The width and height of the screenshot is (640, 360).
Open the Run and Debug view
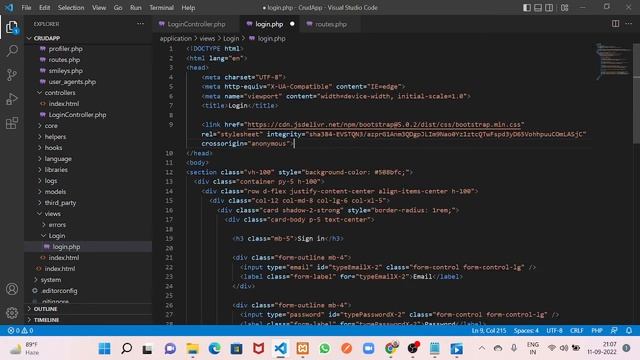(12, 99)
